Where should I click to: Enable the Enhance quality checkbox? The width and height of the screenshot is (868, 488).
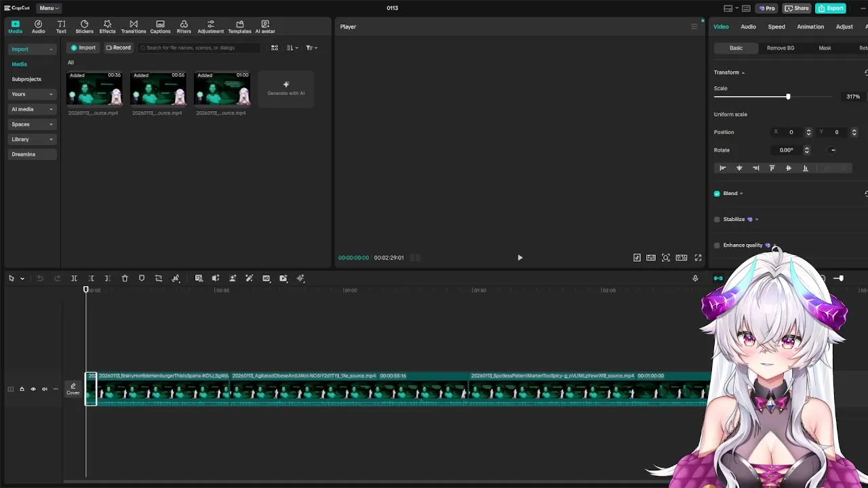[717, 245]
